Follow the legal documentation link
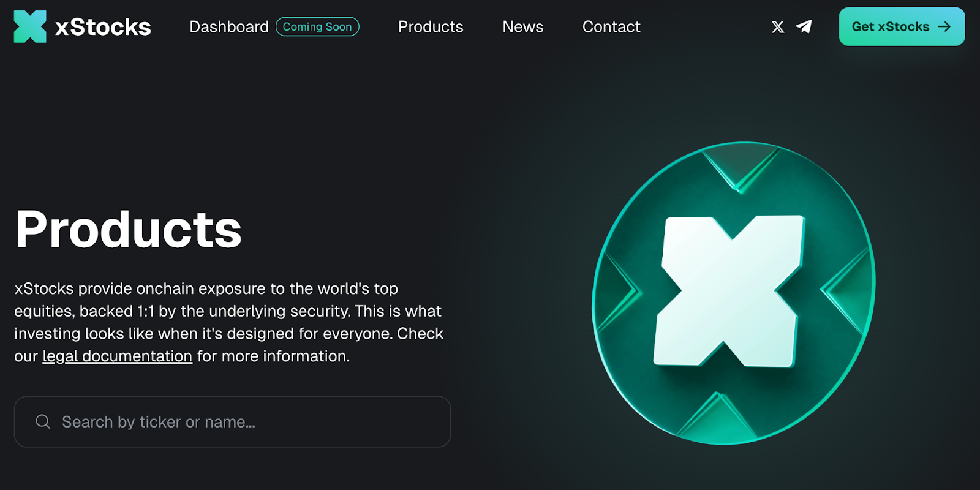This screenshot has width=980, height=490. point(117,356)
